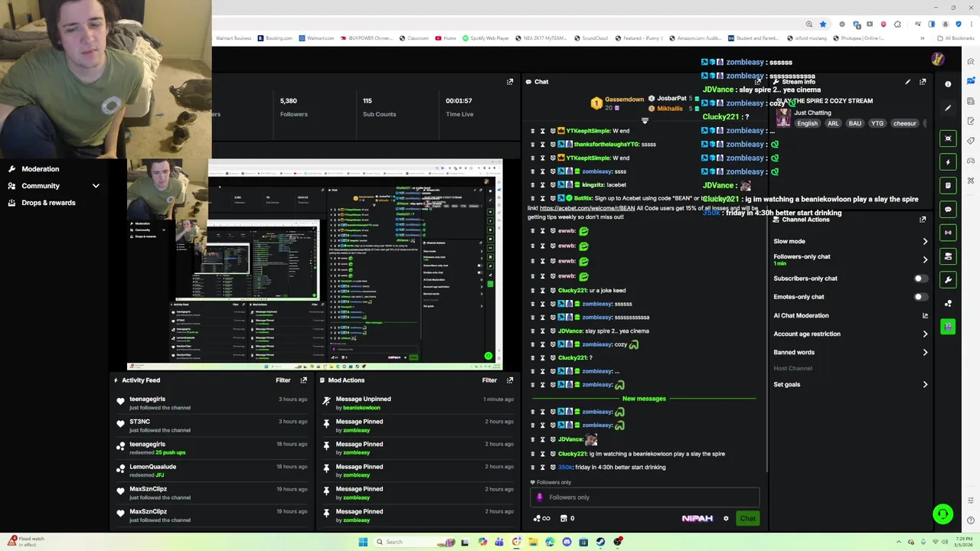Click the bits icon below chat input
Image resolution: width=980 pixels, height=551 pixels.
click(563, 519)
